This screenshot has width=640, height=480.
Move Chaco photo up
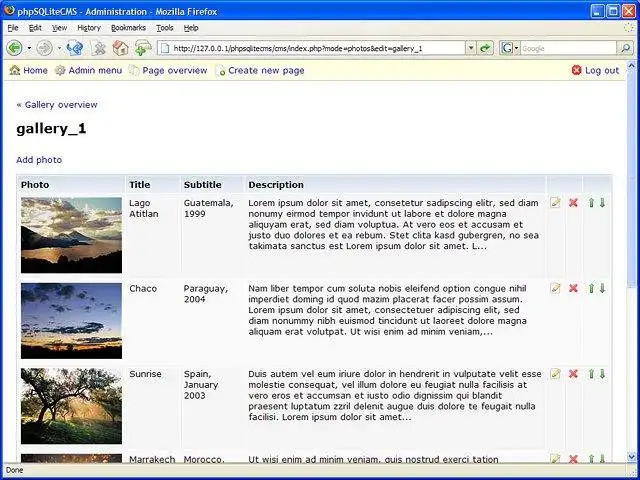[x=591, y=288]
